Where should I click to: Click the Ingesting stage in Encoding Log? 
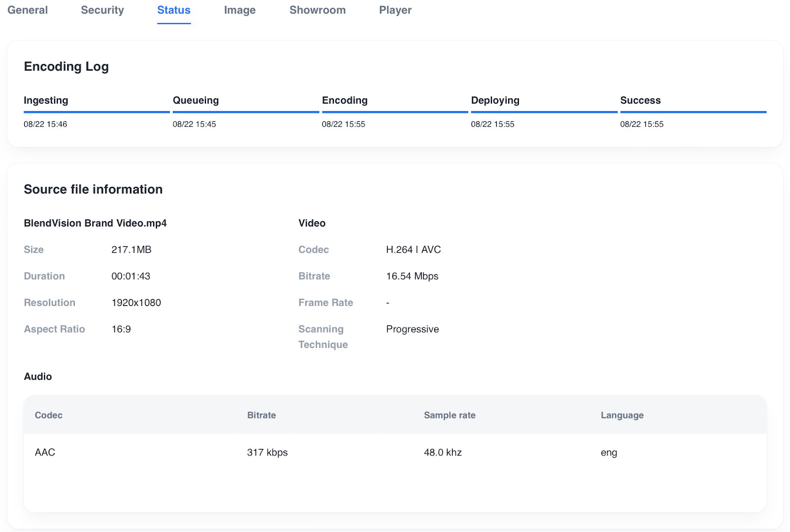46,100
